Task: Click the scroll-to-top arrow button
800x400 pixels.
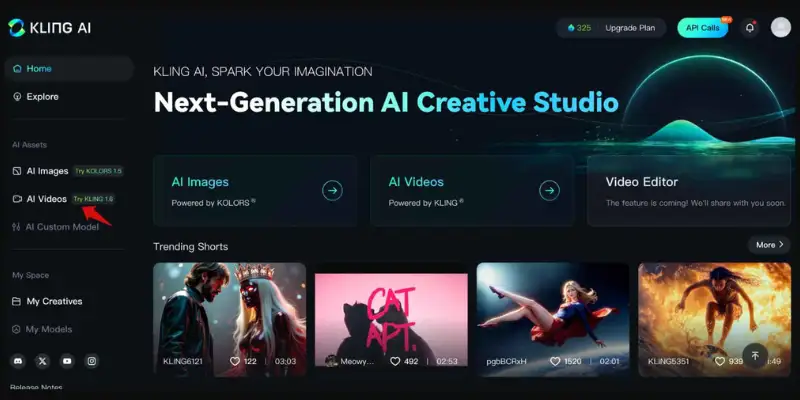Action: pos(755,356)
